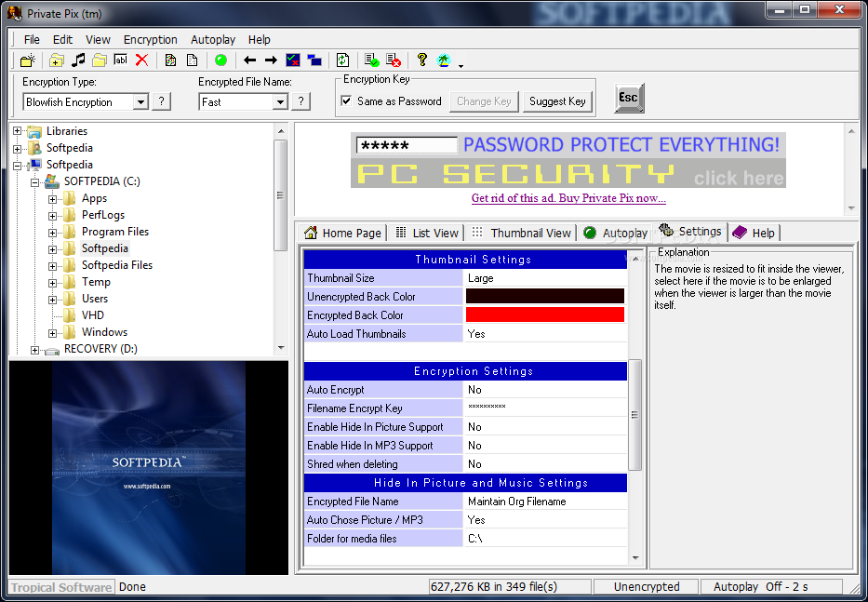Click the plain text document toolbar icon
The image size is (868, 602).
click(x=192, y=60)
